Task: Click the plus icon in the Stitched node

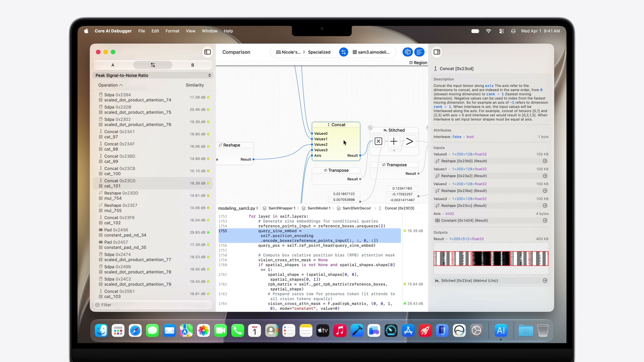Action: point(394,141)
